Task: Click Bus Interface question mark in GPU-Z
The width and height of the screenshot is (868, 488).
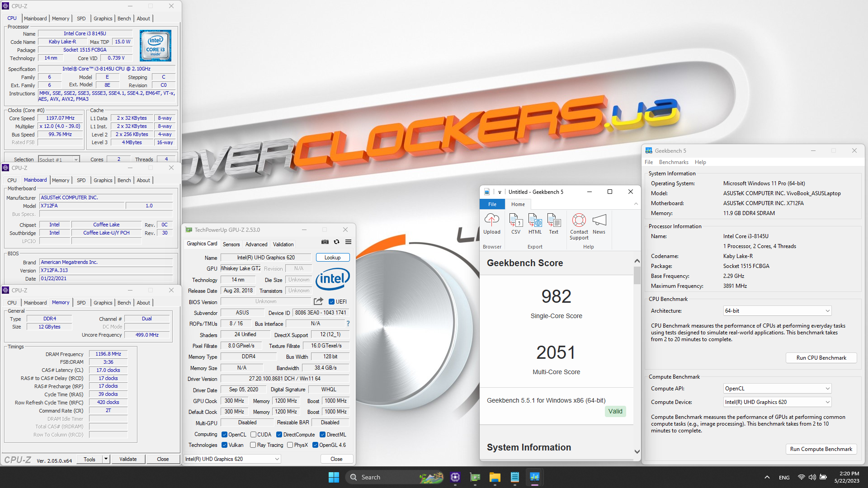Action: click(x=348, y=324)
